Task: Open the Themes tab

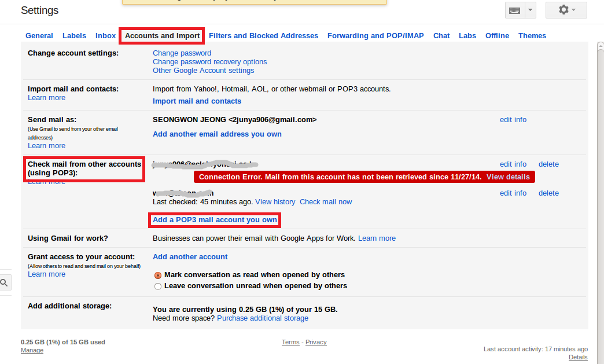Action: (532, 36)
